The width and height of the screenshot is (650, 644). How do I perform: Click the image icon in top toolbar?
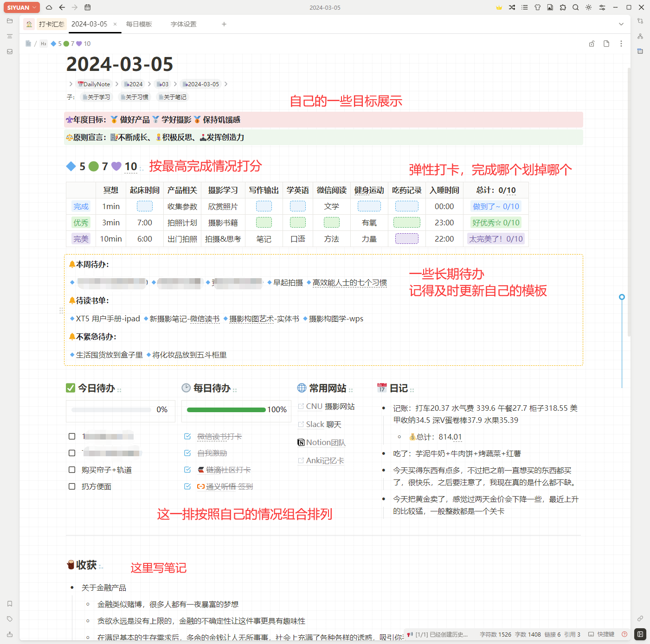(x=550, y=7)
